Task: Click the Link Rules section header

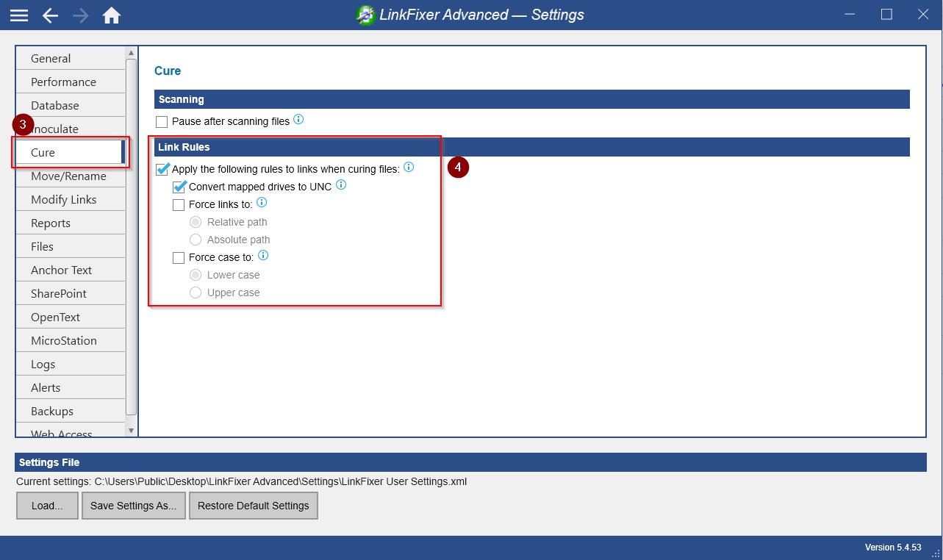Action: (532, 147)
